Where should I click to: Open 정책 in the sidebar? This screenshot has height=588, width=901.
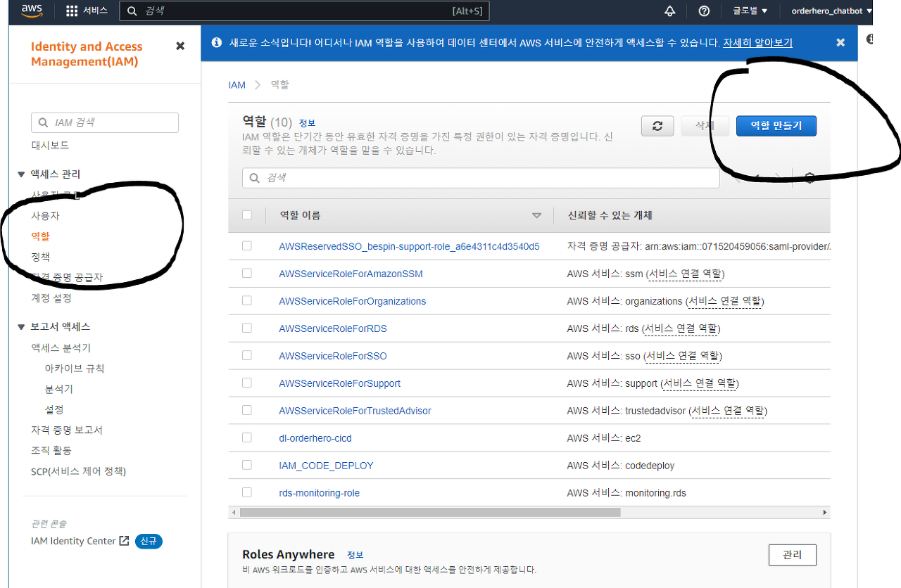(x=40, y=257)
